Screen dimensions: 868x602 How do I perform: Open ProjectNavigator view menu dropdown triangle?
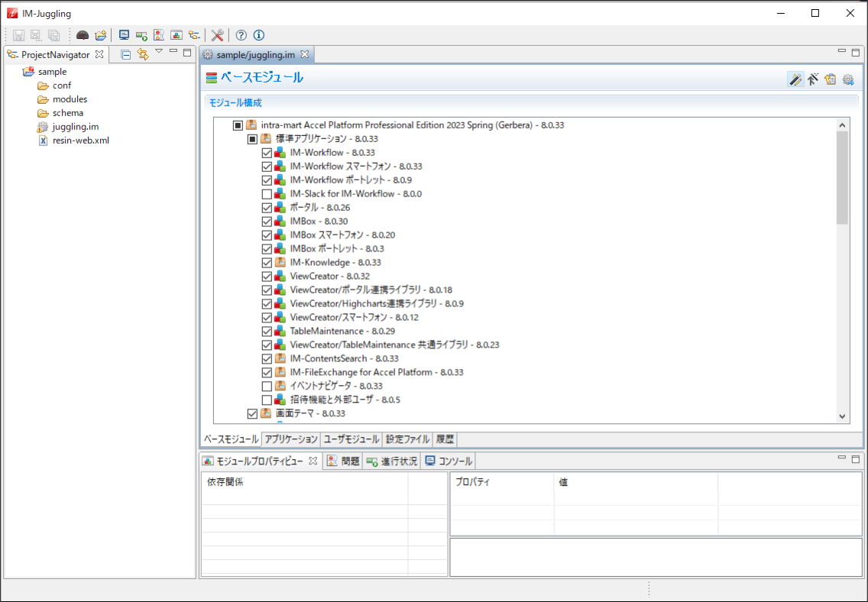(159, 52)
